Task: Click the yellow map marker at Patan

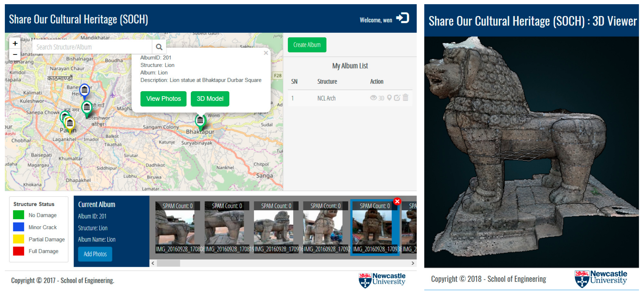Action: (70, 123)
